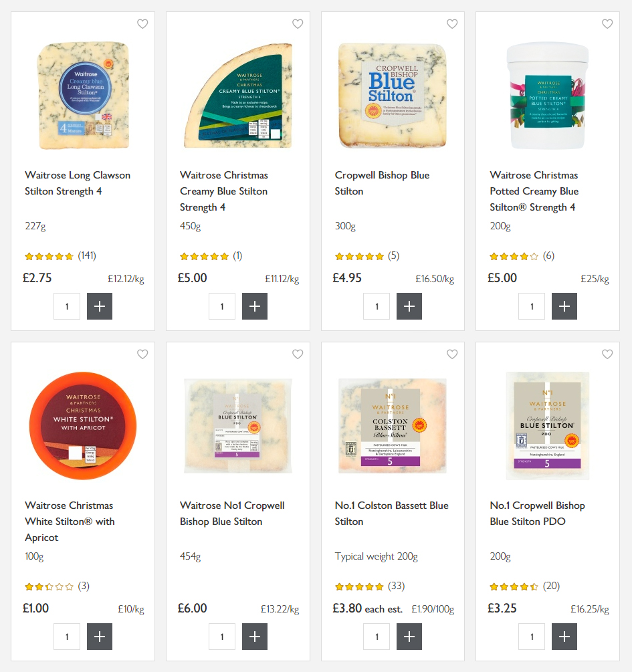Add Waitrose Long Clawson Stilton to trolley
Image resolution: width=632 pixels, height=672 pixels.
[100, 306]
